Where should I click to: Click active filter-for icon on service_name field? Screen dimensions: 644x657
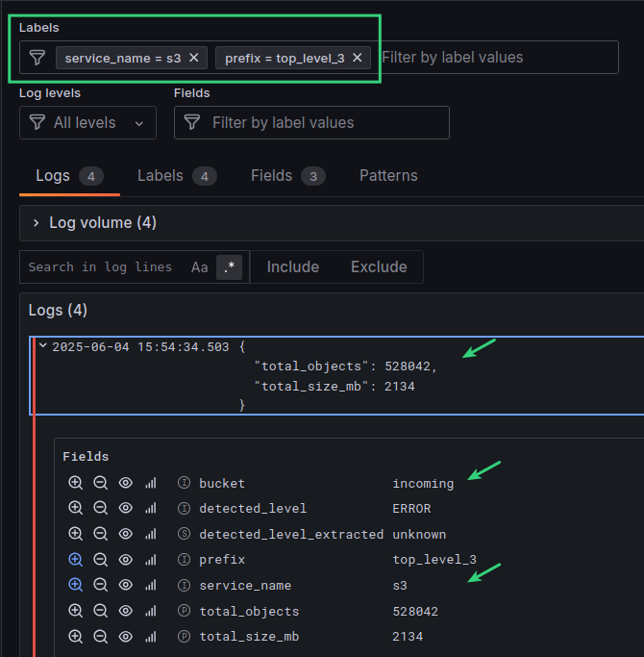coord(75,585)
